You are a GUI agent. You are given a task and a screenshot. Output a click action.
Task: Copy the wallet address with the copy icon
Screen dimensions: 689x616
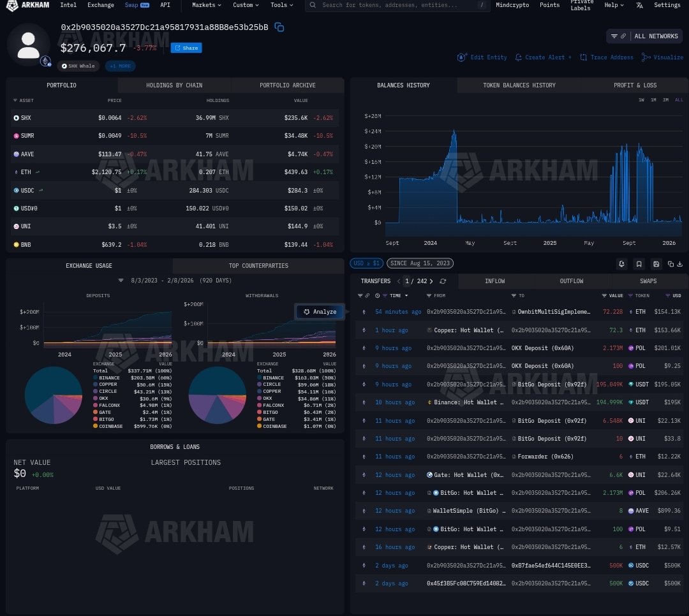(279, 27)
